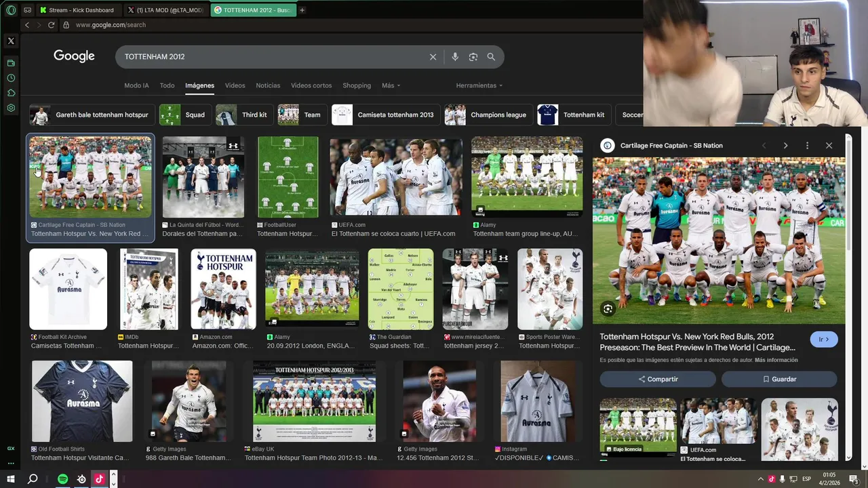Open the Opera GX main menu icon
Screen dimensions: 868x488
(11, 10)
